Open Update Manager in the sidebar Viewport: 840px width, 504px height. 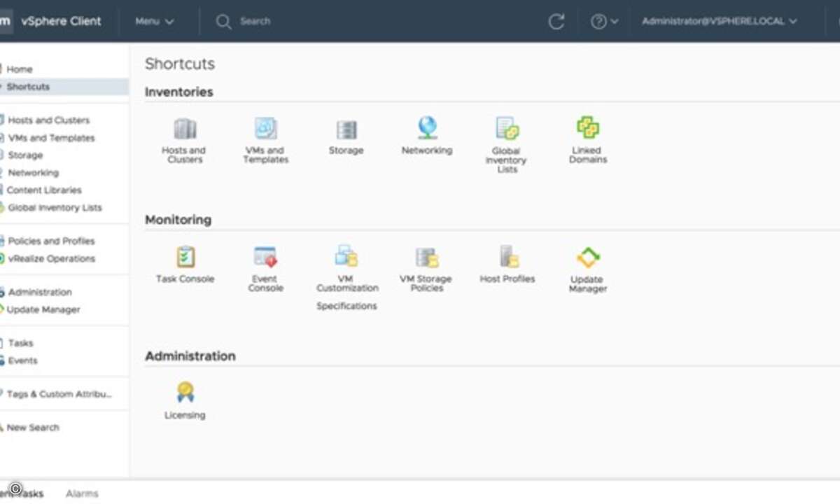tap(43, 310)
